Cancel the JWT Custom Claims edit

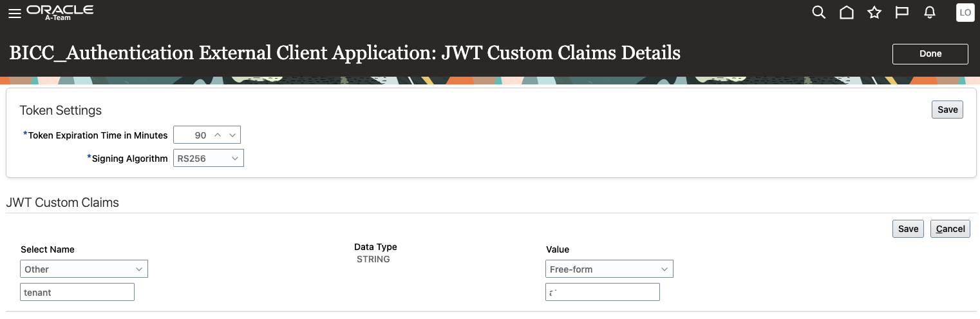950,229
